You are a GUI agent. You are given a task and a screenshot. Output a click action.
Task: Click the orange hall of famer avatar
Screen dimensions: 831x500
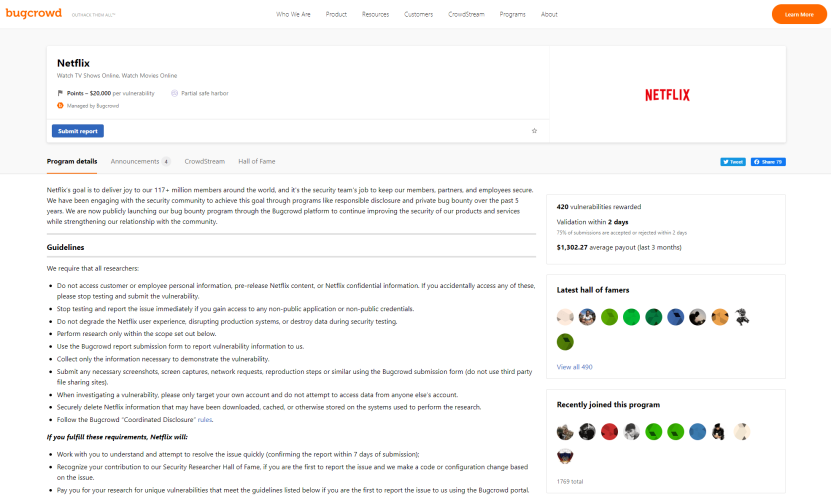click(x=720, y=317)
